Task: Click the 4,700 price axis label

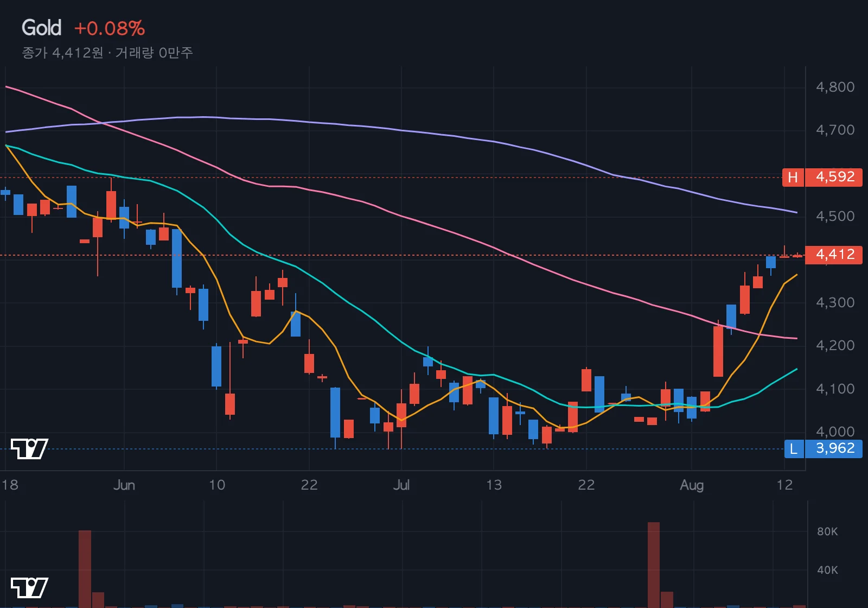Action: (x=835, y=130)
